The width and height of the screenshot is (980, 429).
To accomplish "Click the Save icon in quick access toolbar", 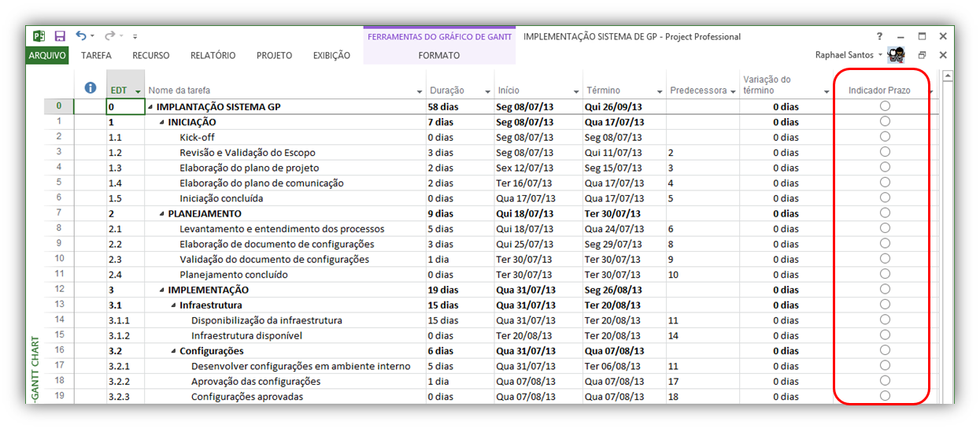I will (x=60, y=36).
